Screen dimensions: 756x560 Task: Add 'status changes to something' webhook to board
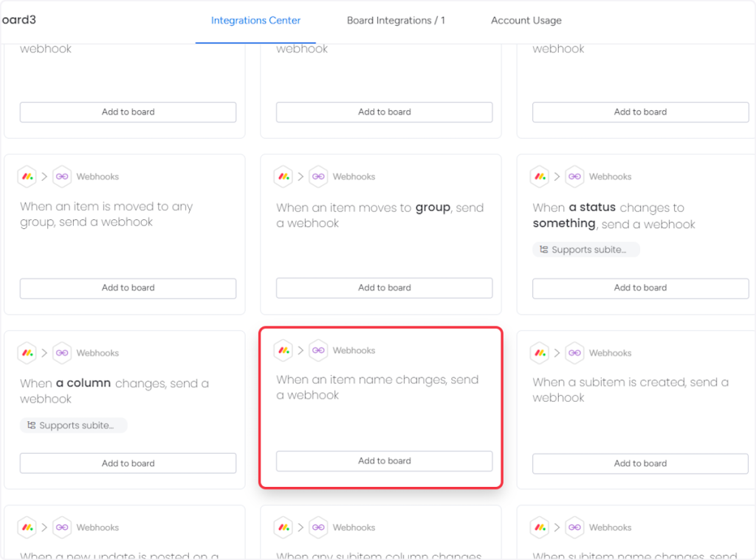coord(640,288)
